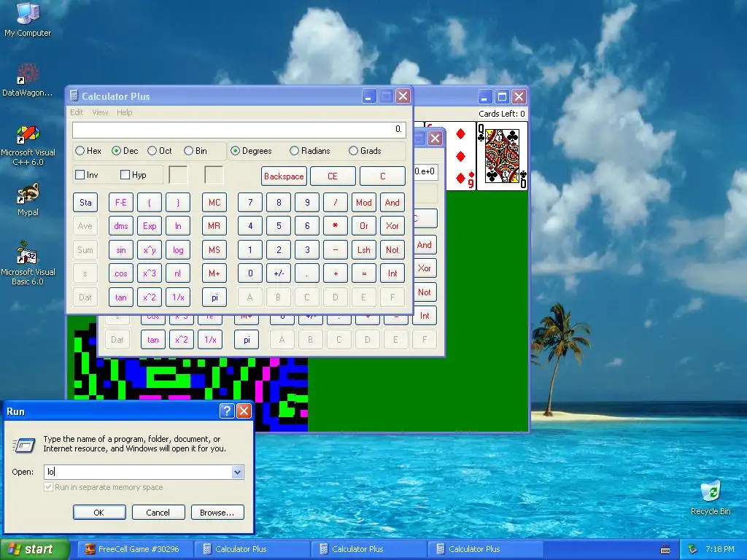Image resolution: width=747 pixels, height=560 pixels.
Task: Click the cos button in the front calculator
Action: (x=121, y=273)
